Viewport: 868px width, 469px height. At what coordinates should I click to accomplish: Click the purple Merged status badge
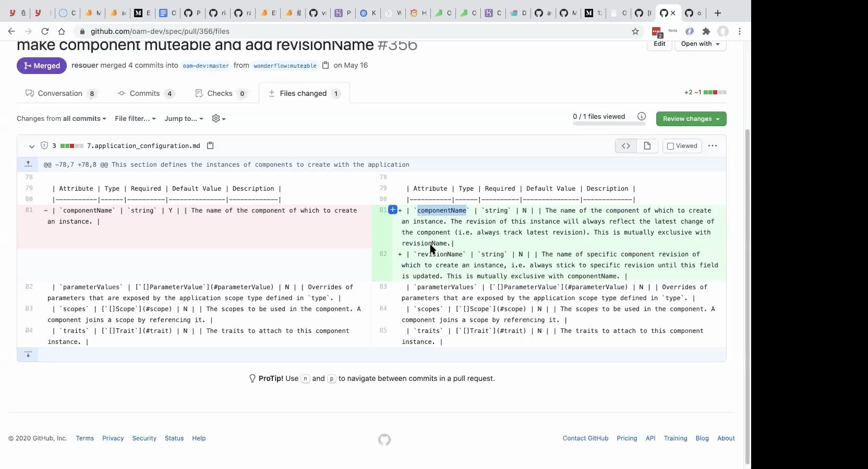42,66
